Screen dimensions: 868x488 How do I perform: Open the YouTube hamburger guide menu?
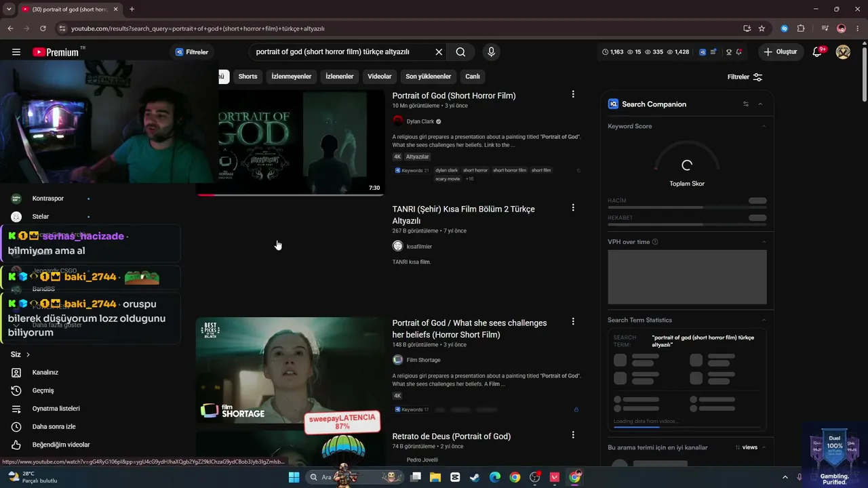point(16,52)
